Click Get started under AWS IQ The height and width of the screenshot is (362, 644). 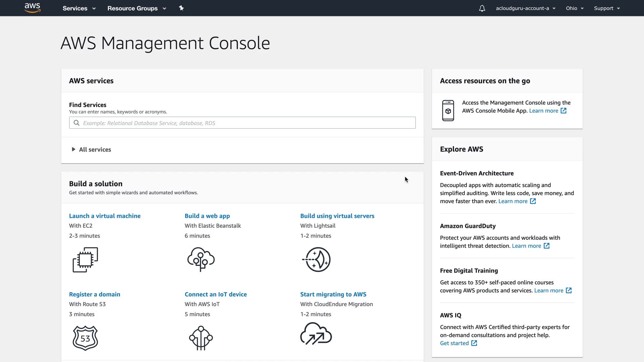454,343
